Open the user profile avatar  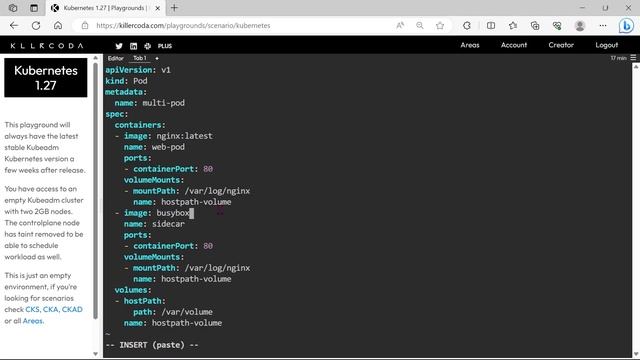click(580, 25)
